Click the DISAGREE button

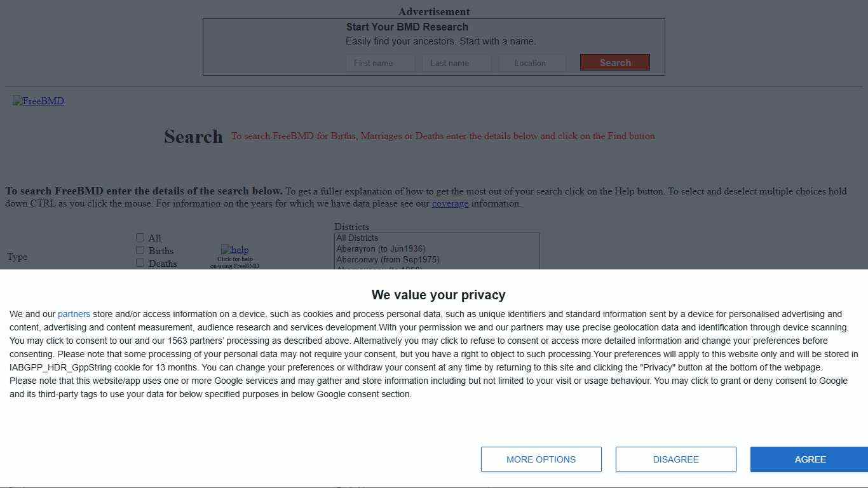click(x=675, y=459)
